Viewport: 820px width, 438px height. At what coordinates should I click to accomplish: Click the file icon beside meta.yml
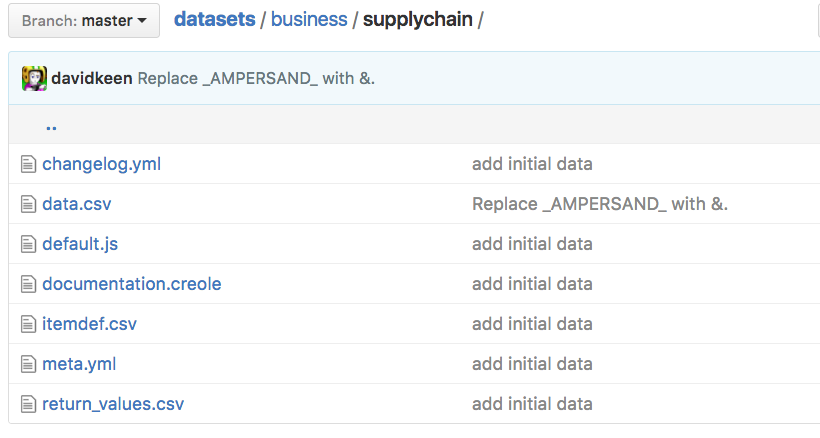pyautogui.click(x=28, y=364)
